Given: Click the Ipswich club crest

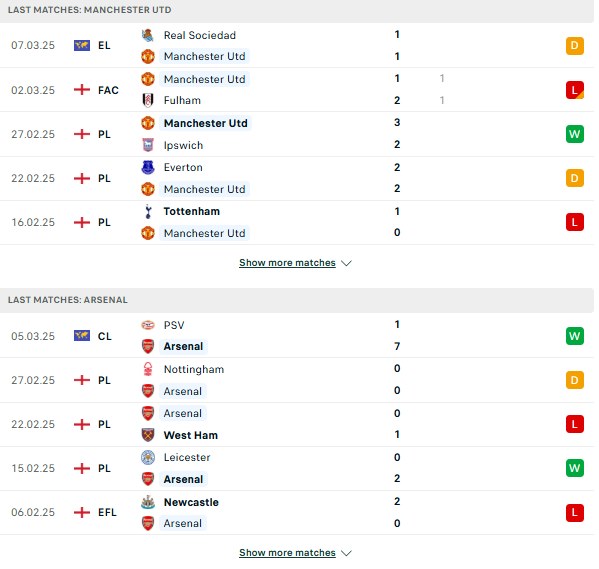Looking at the screenshot, I should (148, 145).
